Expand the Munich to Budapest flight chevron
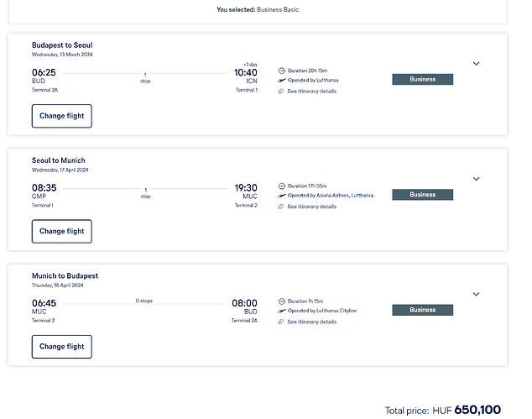The height and width of the screenshot is (419, 532). click(476, 294)
